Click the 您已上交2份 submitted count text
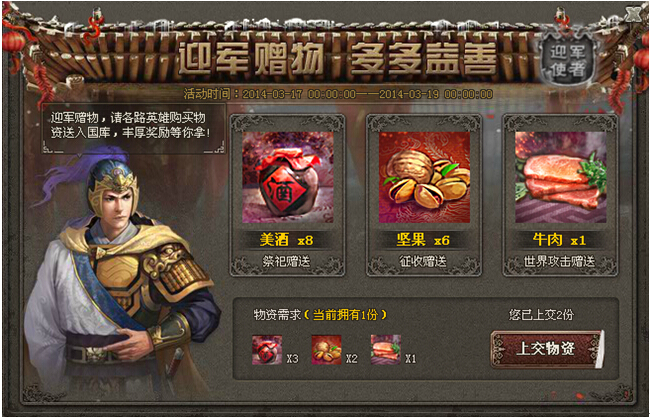 (542, 315)
